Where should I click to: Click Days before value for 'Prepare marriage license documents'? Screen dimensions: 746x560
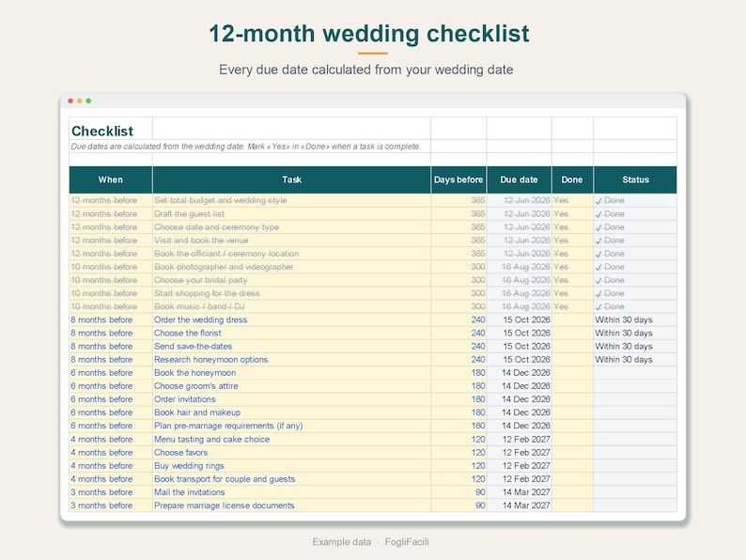tap(458, 506)
